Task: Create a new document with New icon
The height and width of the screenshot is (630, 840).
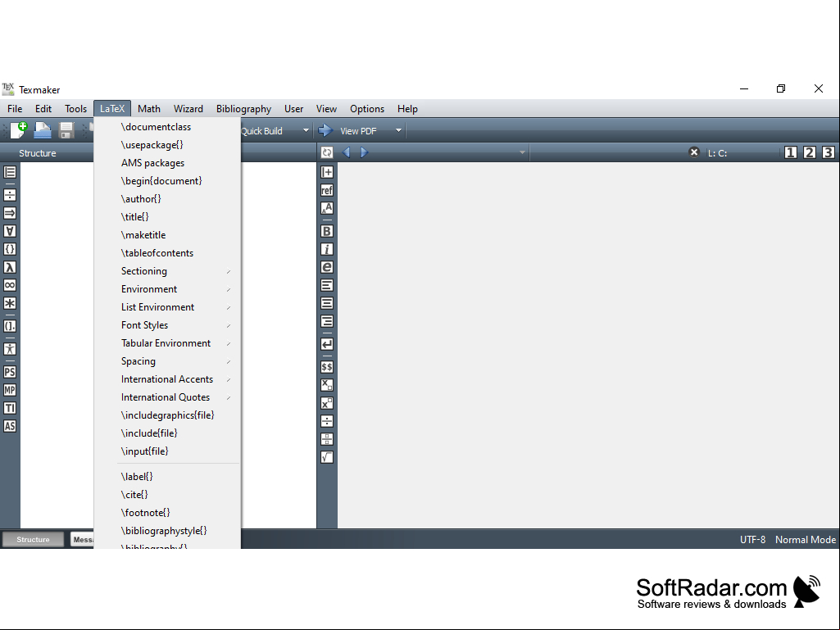Action: point(19,130)
